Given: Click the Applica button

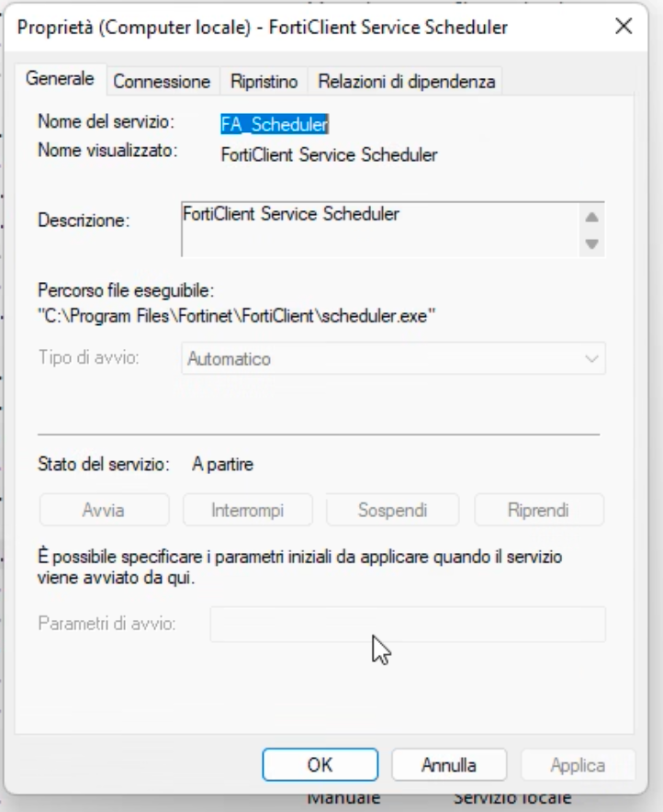Looking at the screenshot, I should pyautogui.click(x=578, y=764).
